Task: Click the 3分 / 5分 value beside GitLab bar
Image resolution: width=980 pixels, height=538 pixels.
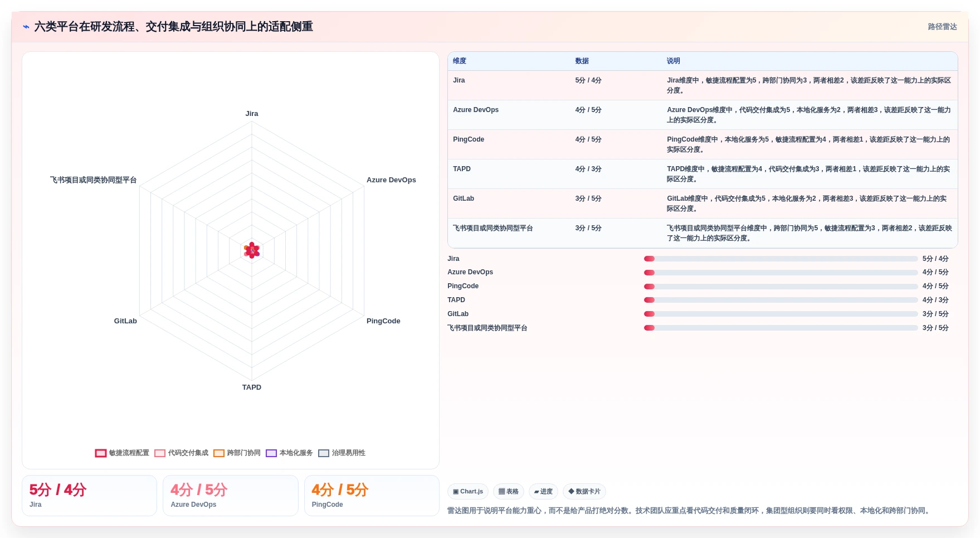Action: [935, 314]
